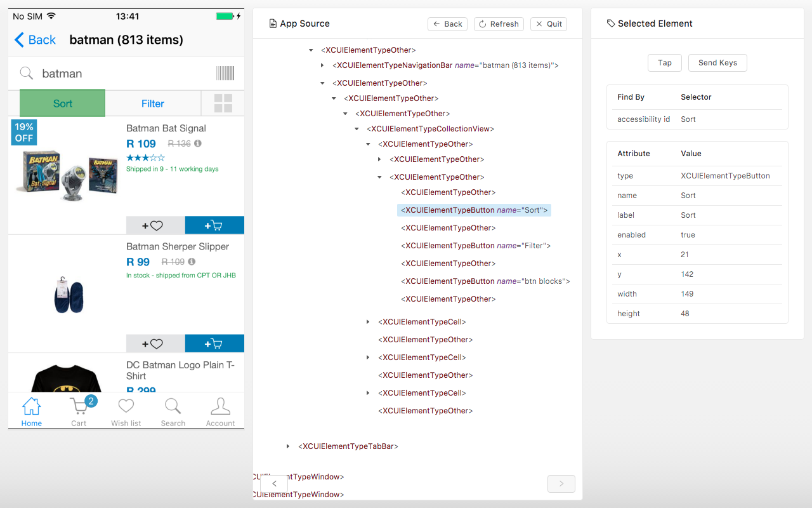This screenshot has height=508, width=812.
Task: Click the Send Keys button
Action: (717, 63)
